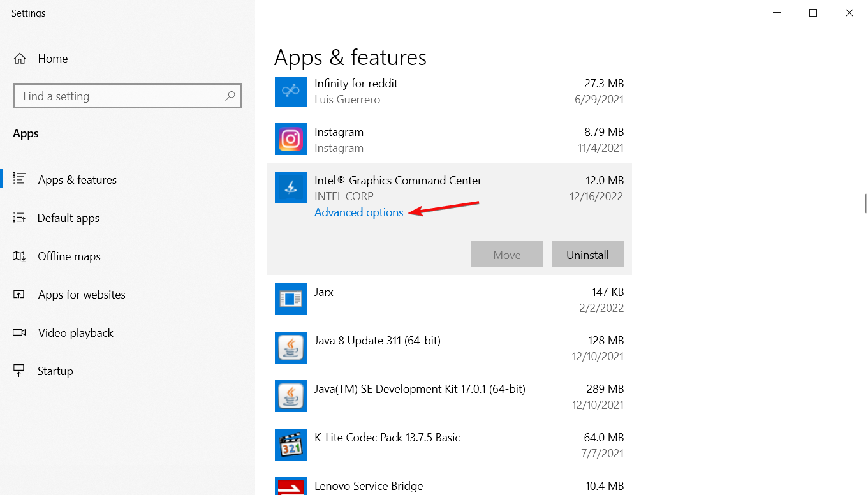
Task: Select K-Lite Codec Pack 13.7.5 Basic name
Action: [387, 438]
